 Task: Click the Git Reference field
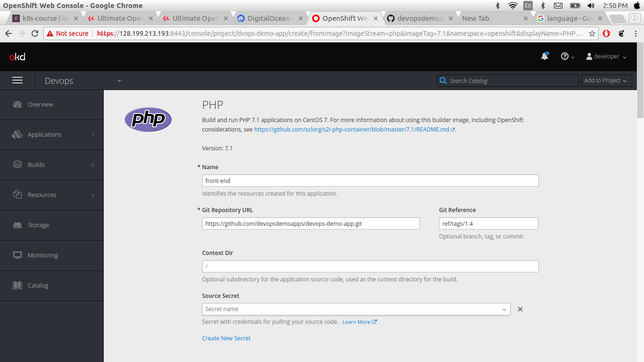pyautogui.click(x=488, y=223)
